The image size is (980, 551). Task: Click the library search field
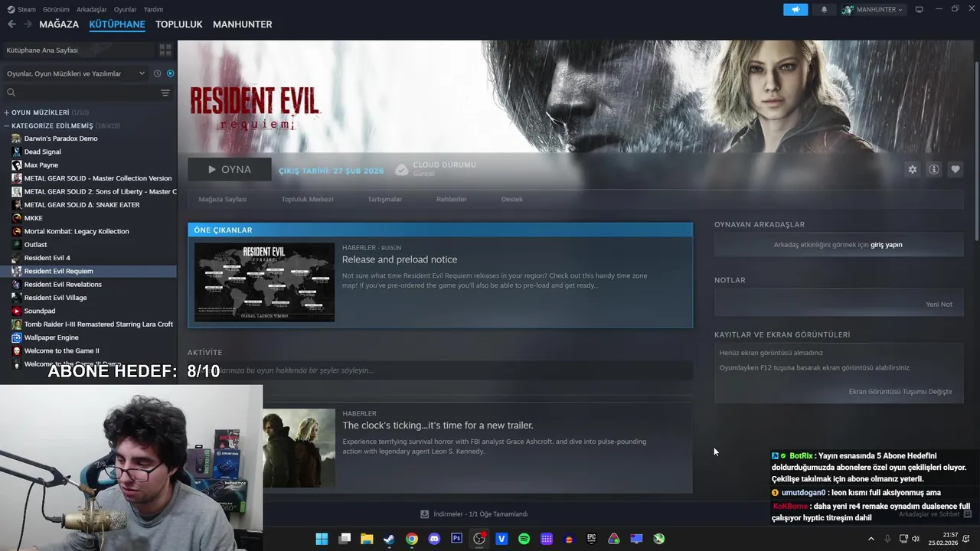[80, 93]
